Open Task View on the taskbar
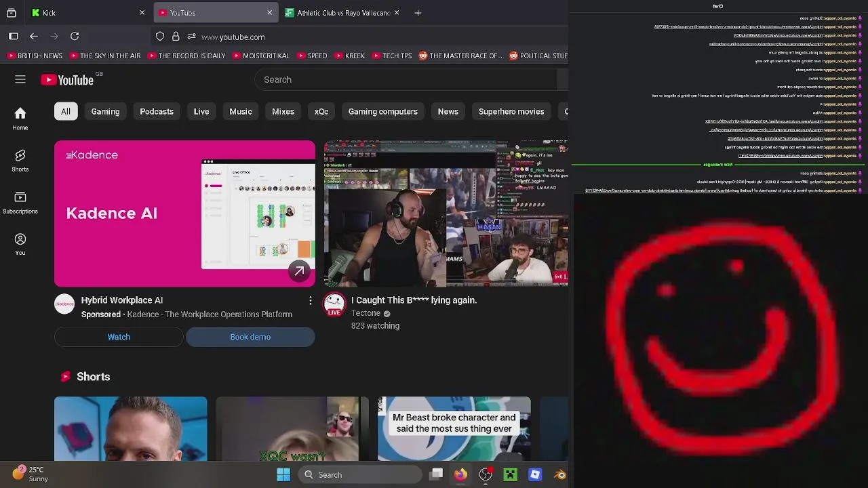The width and height of the screenshot is (868, 488). pyautogui.click(x=437, y=474)
